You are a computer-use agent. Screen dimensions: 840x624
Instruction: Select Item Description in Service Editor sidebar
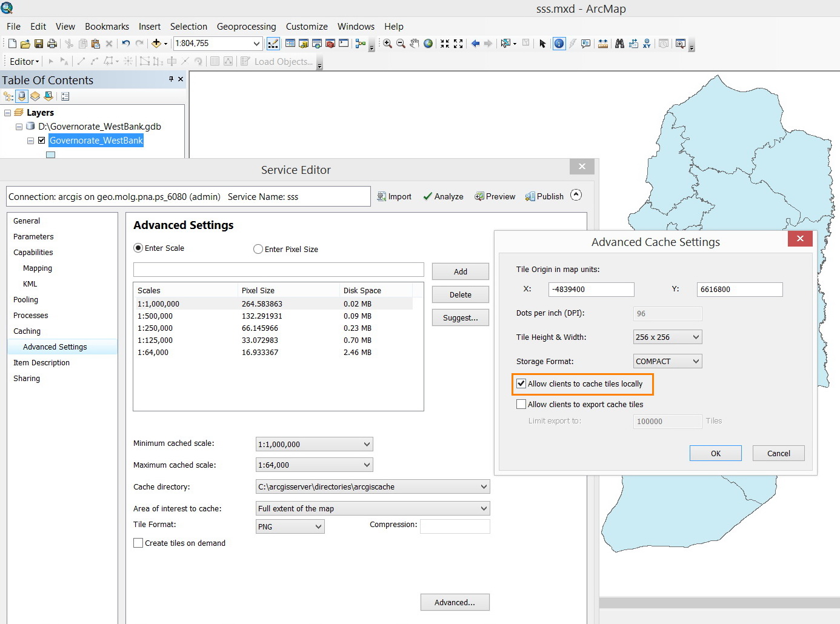(x=41, y=363)
